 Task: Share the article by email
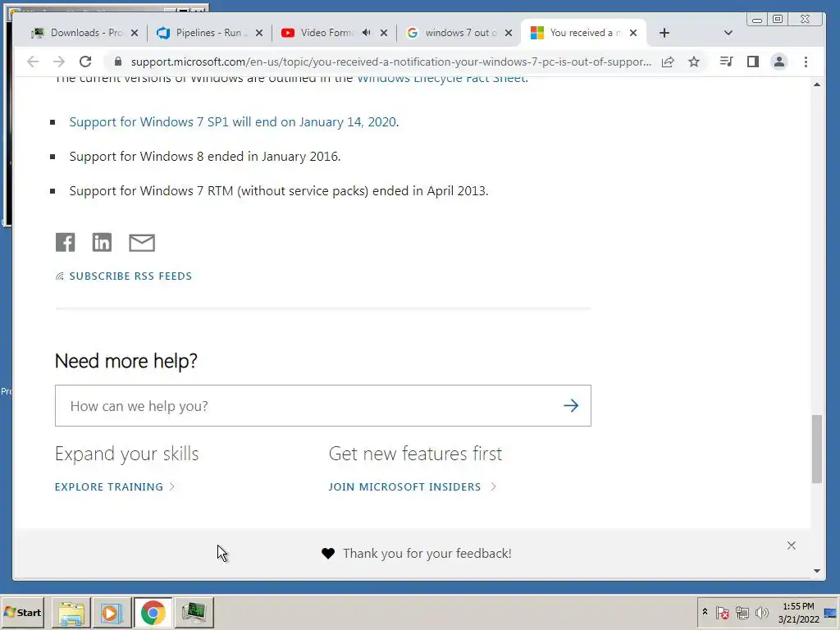coord(142,243)
